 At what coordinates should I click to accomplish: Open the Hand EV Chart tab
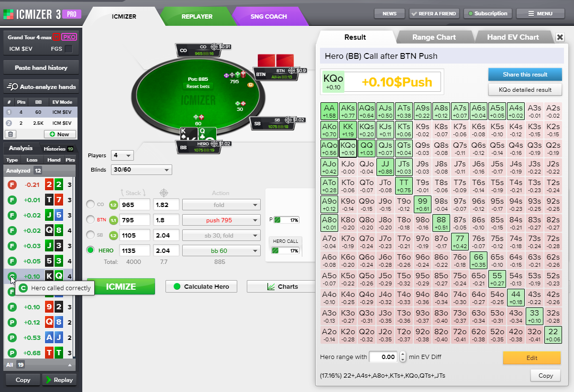[x=513, y=37]
